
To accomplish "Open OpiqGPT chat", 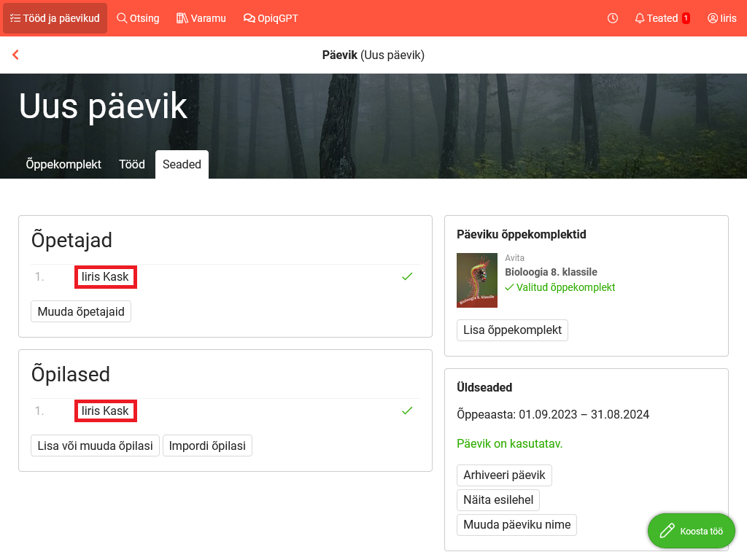I will (271, 18).
